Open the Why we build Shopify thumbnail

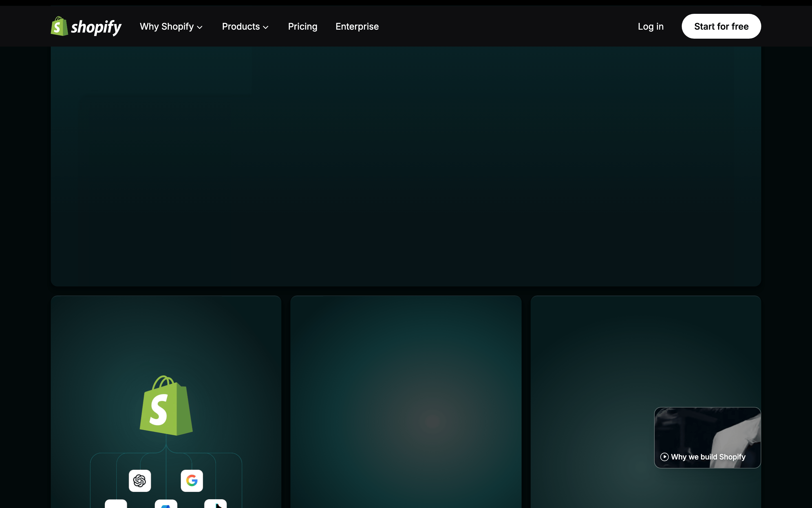pyautogui.click(x=708, y=437)
